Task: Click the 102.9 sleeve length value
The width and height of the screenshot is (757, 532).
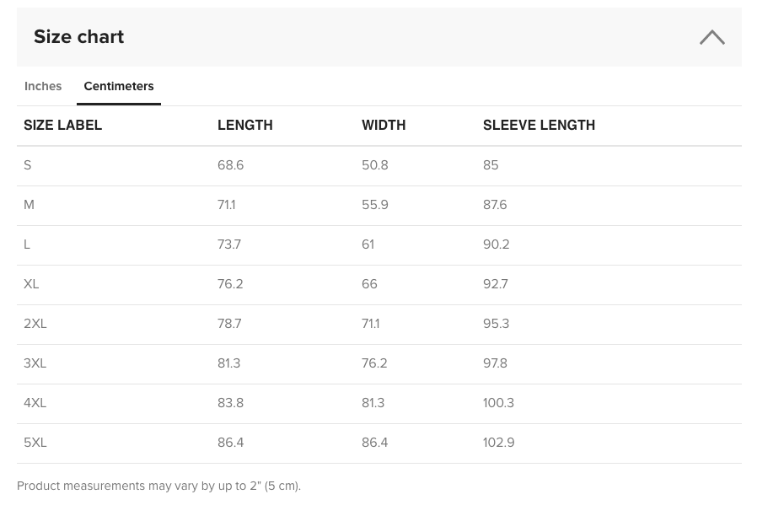Action: [498, 443]
